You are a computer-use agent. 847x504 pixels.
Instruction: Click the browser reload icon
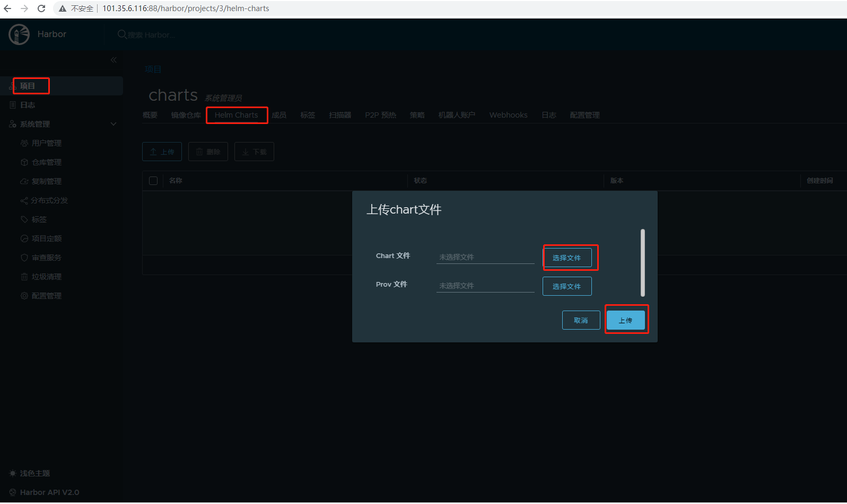[41, 8]
